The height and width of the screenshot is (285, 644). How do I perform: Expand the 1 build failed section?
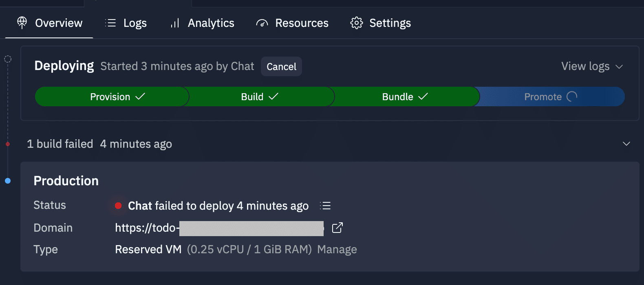(x=626, y=144)
